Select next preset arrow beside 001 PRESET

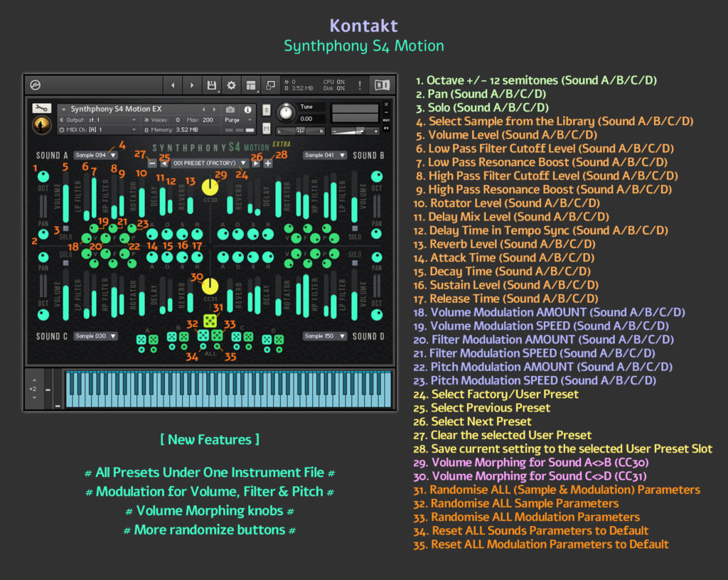(x=256, y=163)
